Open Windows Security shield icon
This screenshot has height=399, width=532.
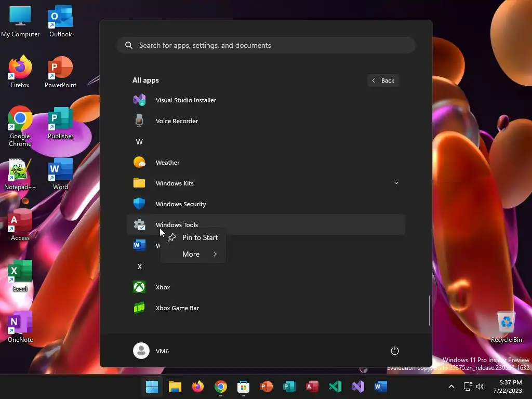point(139,204)
